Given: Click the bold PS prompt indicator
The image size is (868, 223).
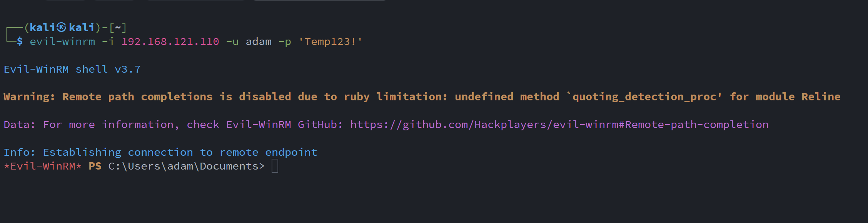Looking at the screenshot, I should point(95,166).
